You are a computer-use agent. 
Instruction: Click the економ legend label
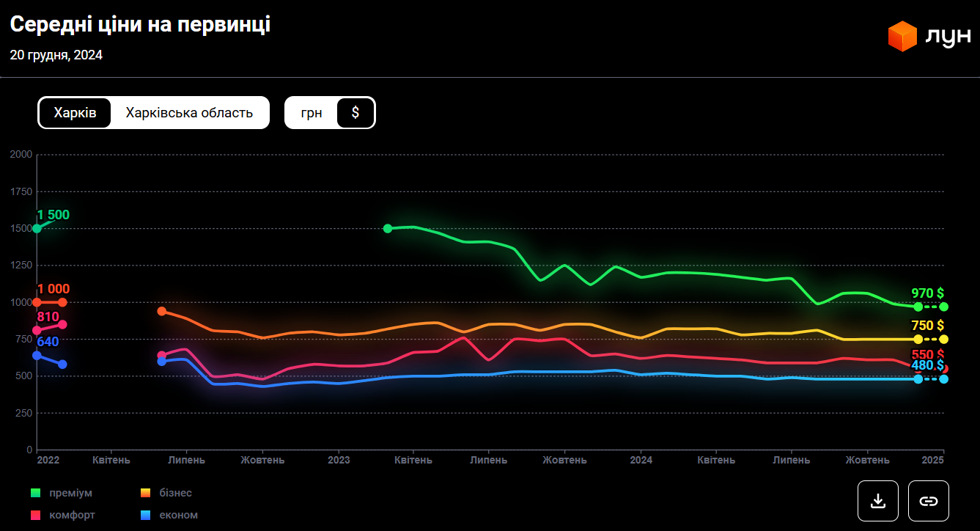coord(178,516)
